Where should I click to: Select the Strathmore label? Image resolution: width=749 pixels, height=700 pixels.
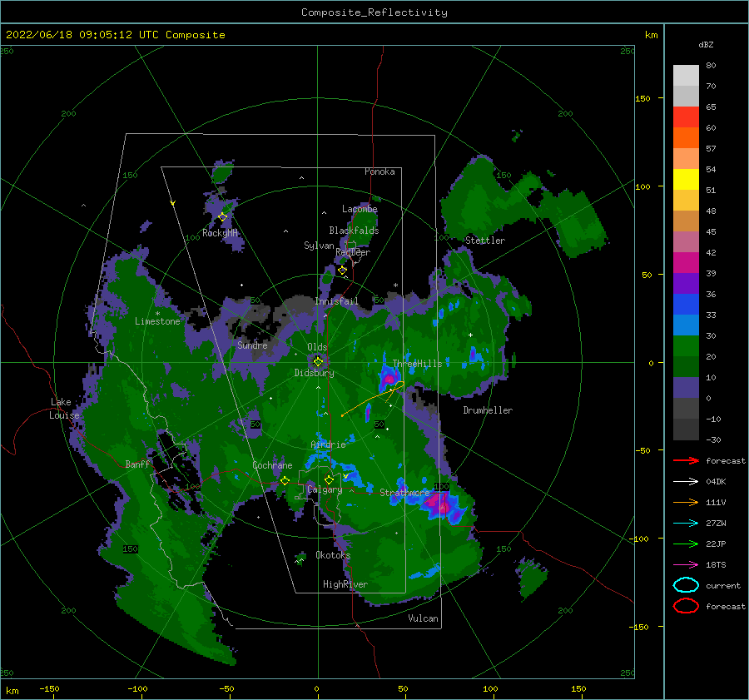click(404, 492)
